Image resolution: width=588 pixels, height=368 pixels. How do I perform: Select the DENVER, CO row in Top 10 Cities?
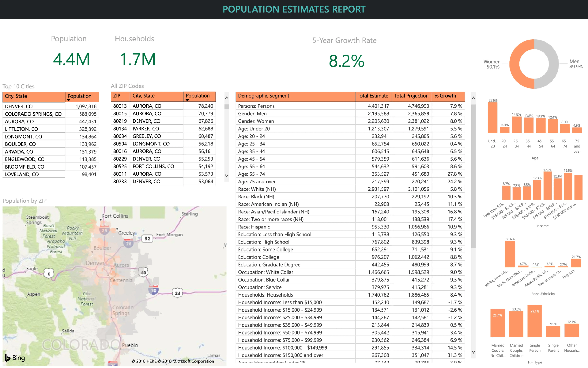pos(51,106)
